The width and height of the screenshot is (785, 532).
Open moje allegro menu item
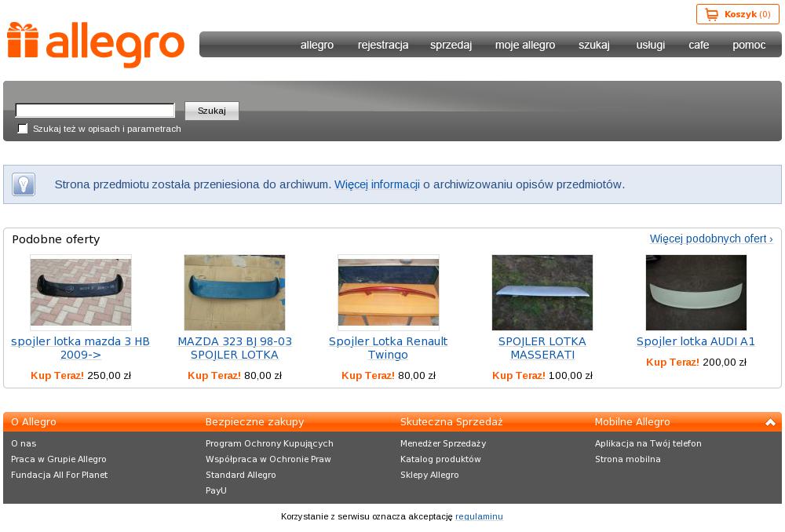[525, 45]
